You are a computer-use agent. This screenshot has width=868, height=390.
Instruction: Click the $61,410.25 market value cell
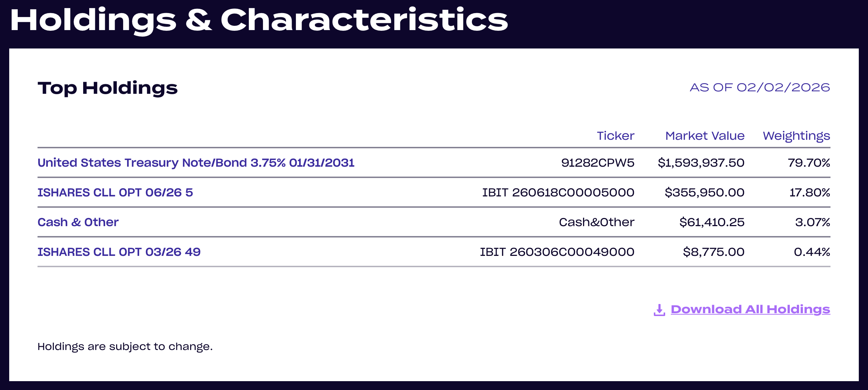point(712,222)
